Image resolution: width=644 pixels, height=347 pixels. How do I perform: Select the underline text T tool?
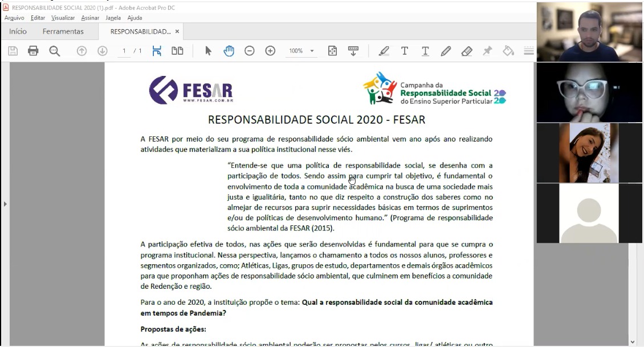click(425, 51)
